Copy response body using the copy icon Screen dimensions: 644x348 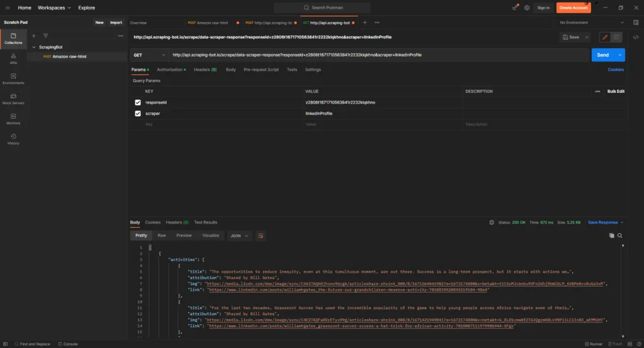tap(611, 236)
